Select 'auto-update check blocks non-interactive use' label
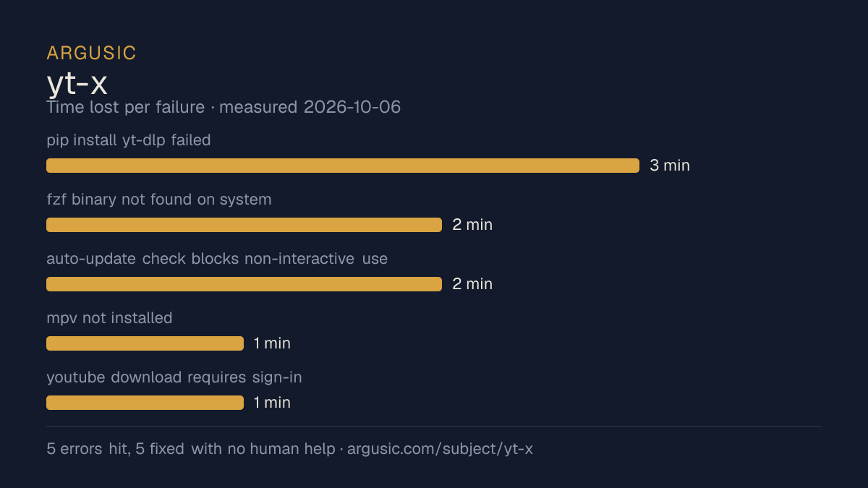Viewport: 868px width, 488px height. pos(217,259)
